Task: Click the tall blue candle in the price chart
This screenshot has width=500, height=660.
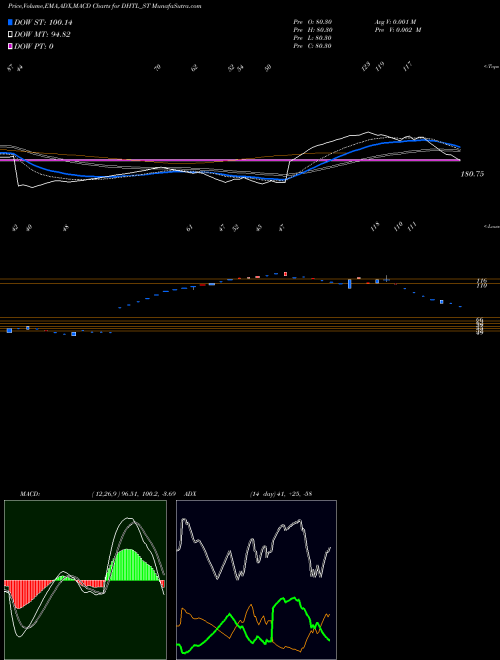Action: point(349,284)
